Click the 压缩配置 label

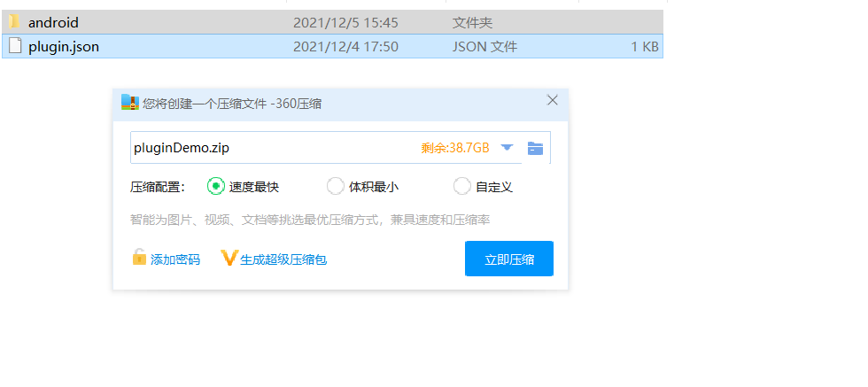pyautogui.click(x=158, y=187)
